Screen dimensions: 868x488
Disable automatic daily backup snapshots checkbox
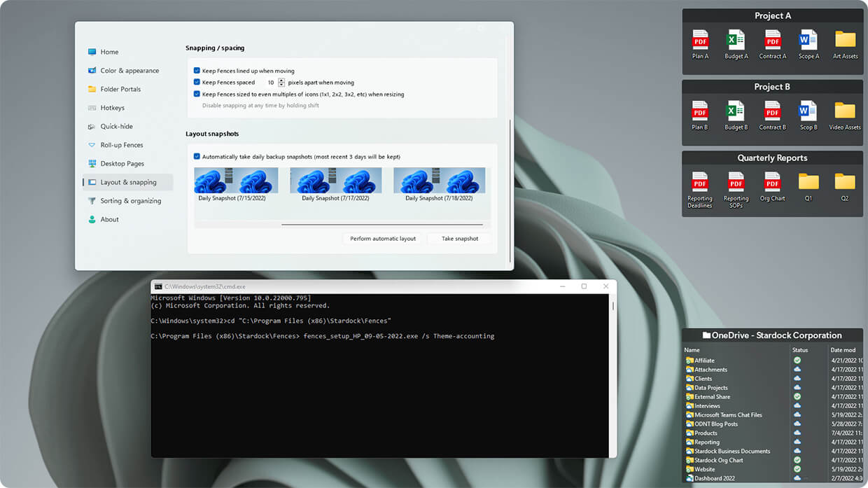[197, 157]
